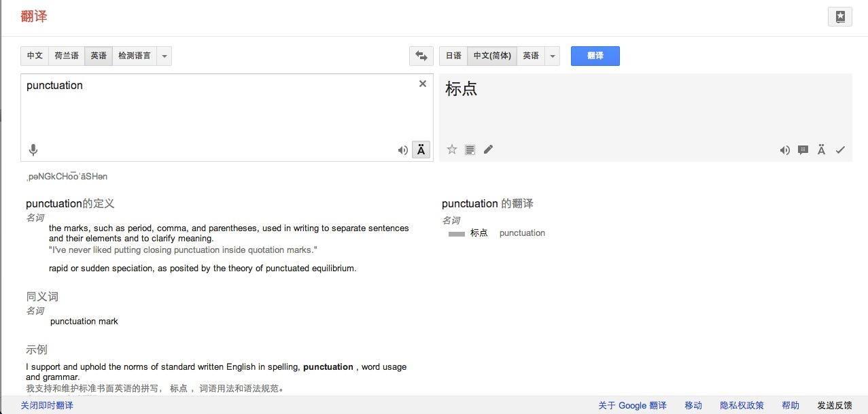Screen dimensions: 868x414
Task: Click the blue 翻译 button
Action: tap(595, 56)
